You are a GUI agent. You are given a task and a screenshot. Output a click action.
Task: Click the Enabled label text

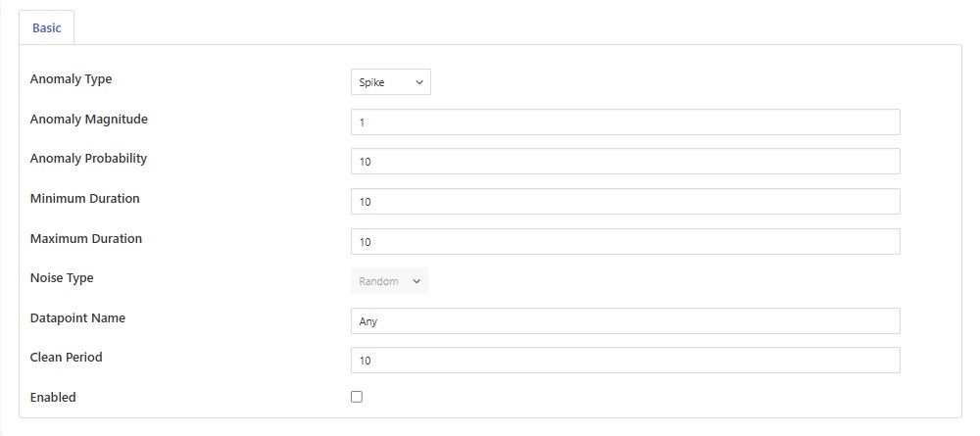pyautogui.click(x=53, y=398)
